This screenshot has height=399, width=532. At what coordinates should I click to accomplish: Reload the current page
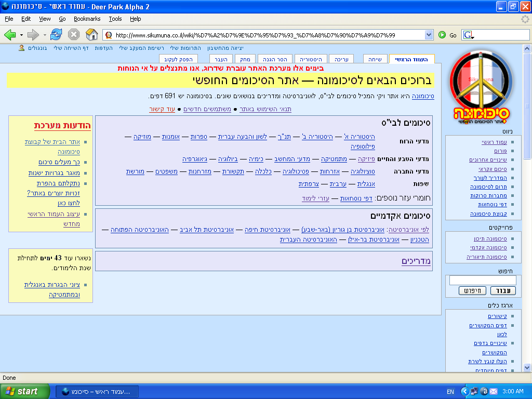pos(56,35)
